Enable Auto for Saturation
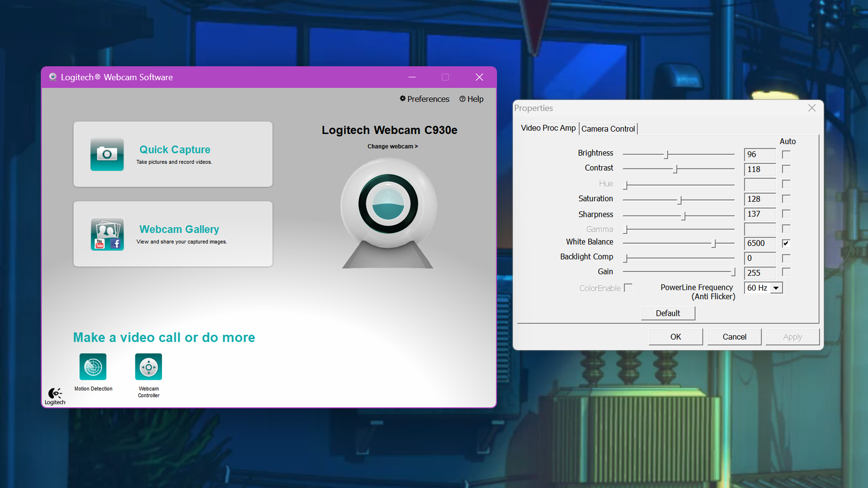 click(786, 199)
